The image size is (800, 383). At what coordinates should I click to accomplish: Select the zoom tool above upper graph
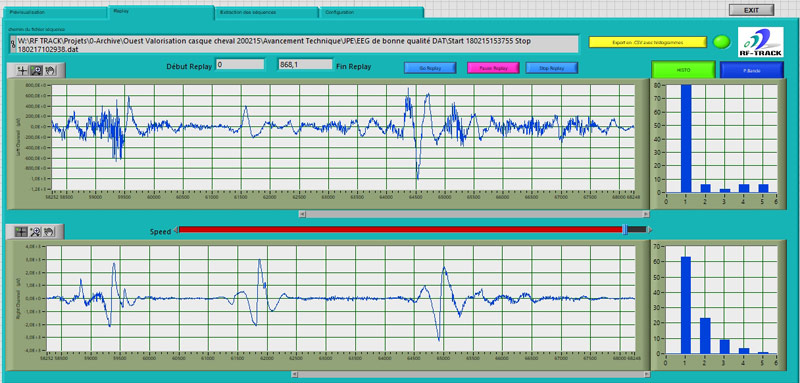click(35, 71)
